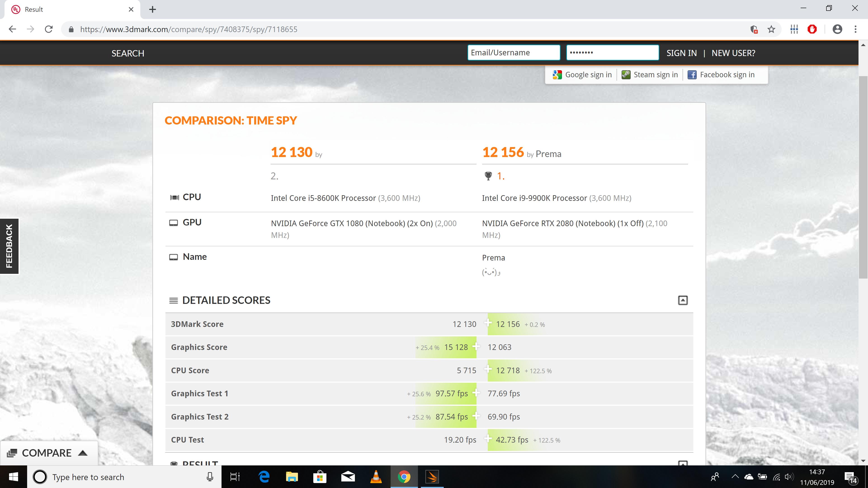868x488 pixels.
Task: Select the Result browser tab
Action: 72,9
